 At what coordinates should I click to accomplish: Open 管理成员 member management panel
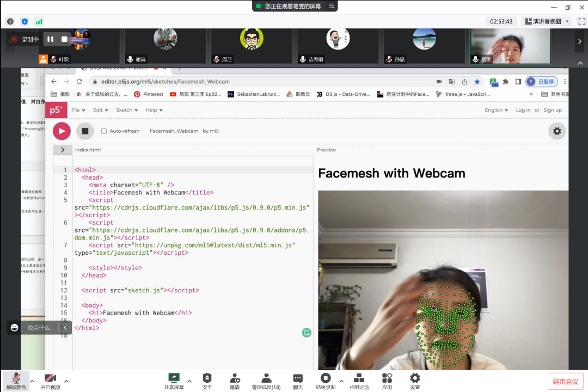(x=266, y=379)
